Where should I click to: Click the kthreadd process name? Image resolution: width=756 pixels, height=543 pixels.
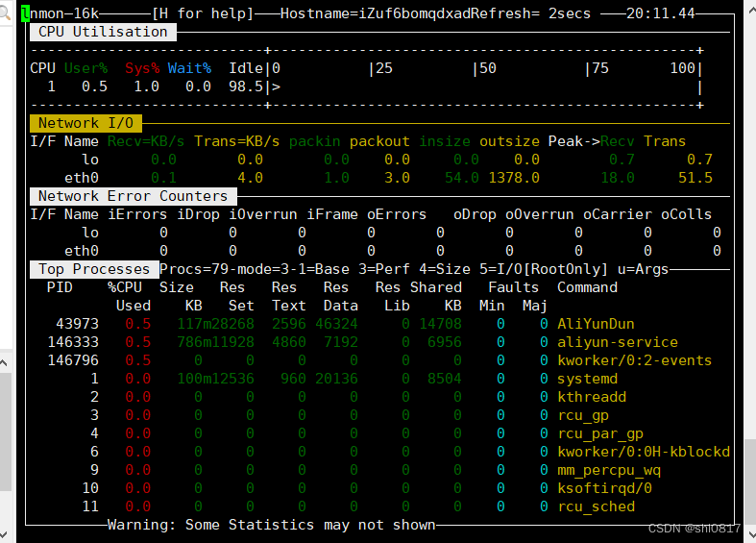click(x=592, y=397)
